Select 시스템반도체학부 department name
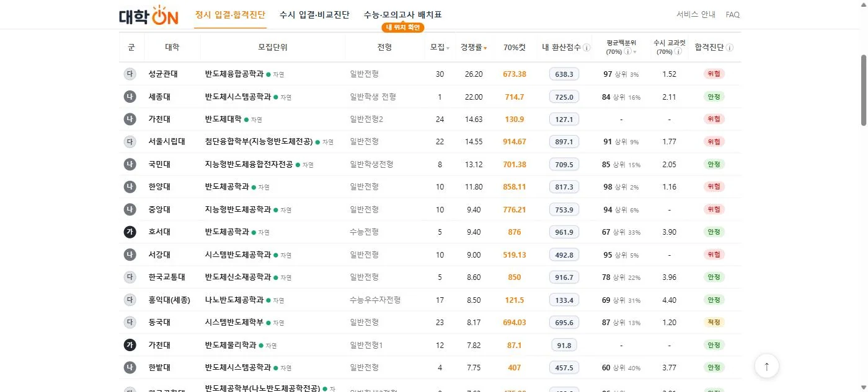Screen dimensions: 868x392 pos(234,322)
